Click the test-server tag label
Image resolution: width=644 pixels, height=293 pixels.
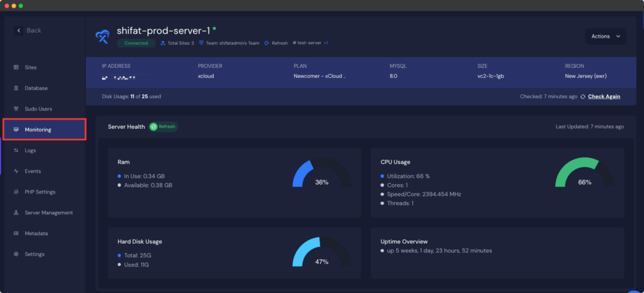click(x=308, y=43)
